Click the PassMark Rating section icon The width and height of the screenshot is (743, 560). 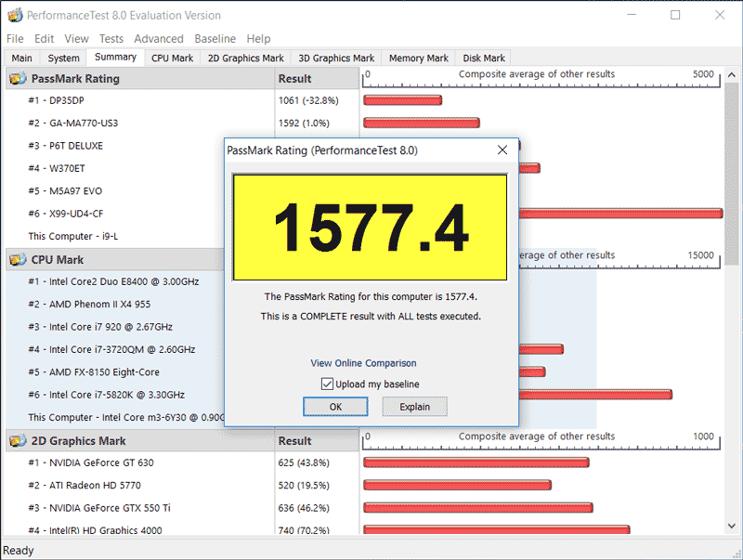tap(18, 79)
